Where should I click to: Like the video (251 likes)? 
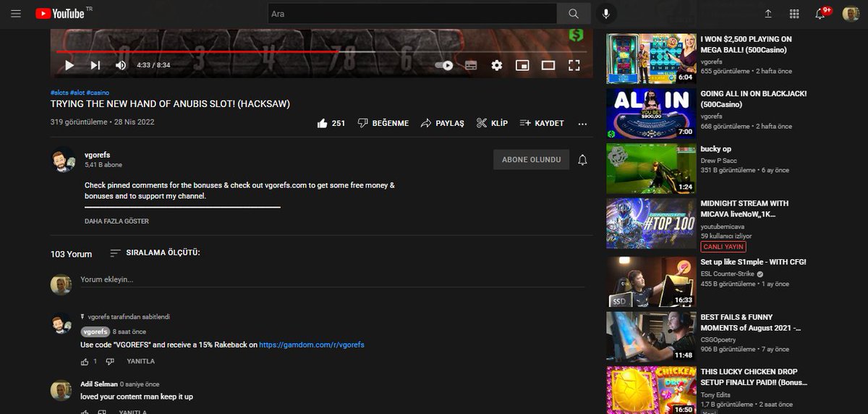[331, 123]
